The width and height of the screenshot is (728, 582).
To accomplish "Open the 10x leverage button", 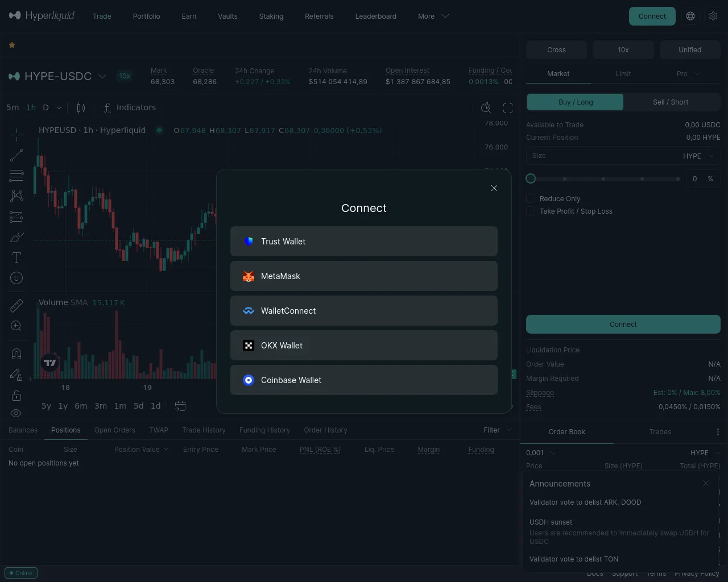I will pyautogui.click(x=623, y=50).
